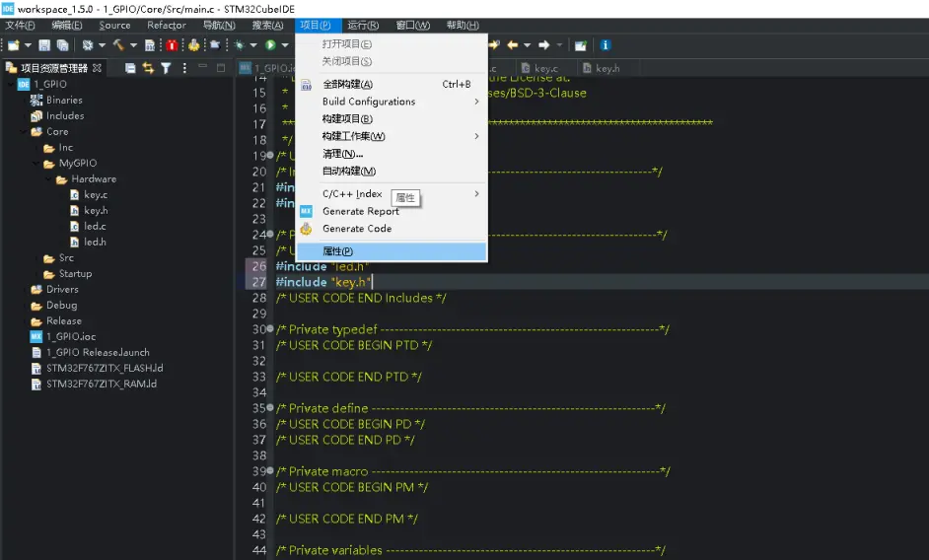This screenshot has width=929, height=560.
Task: Click the last edit location arrow icon
Action: point(494,45)
